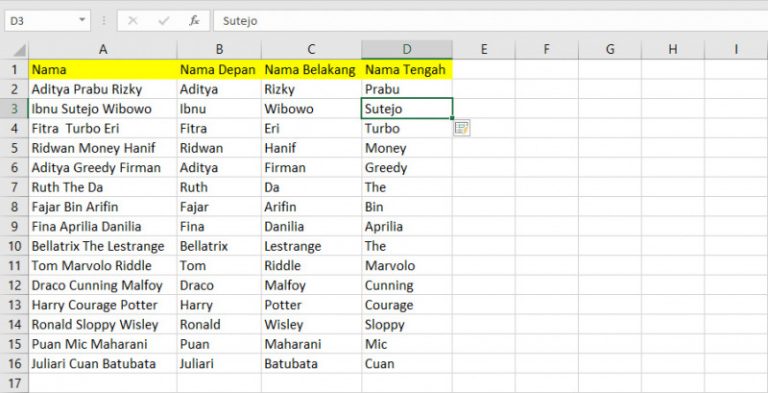Click the 'Nama Depan' header cell

tap(219, 70)
